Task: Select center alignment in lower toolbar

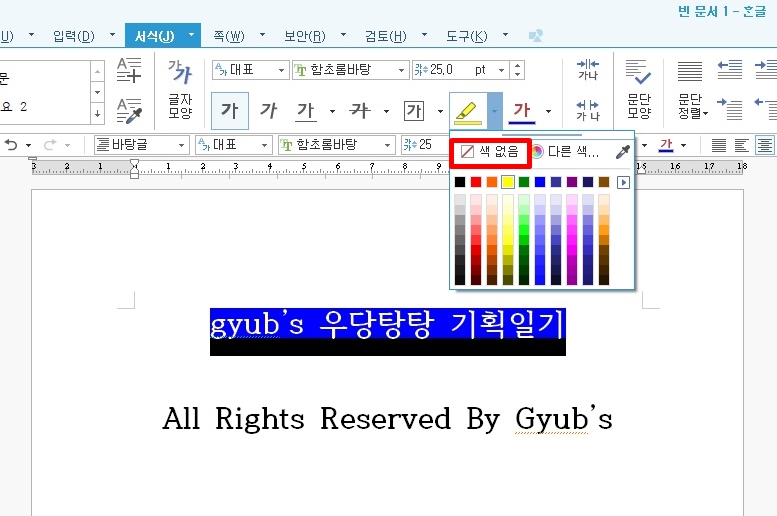Action: coord(765,145)
